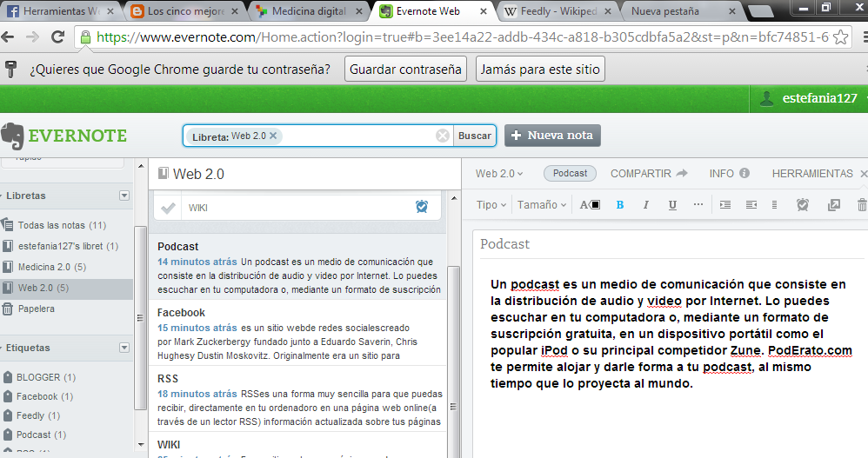
Task: Open the RSS note in list
Action: (297, 399)
